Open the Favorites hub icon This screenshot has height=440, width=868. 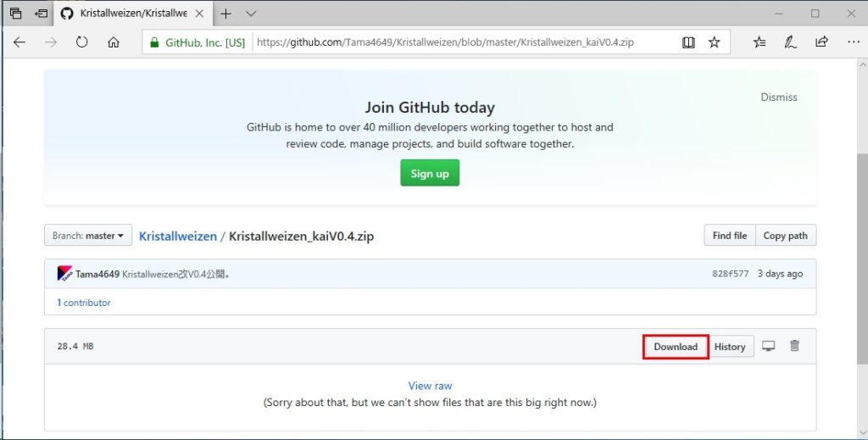click(759, 42)
